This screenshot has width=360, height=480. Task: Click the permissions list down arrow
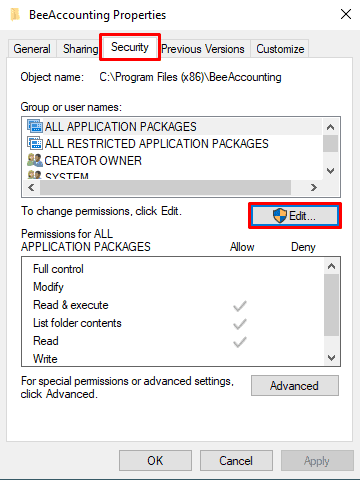coord(331,358)
